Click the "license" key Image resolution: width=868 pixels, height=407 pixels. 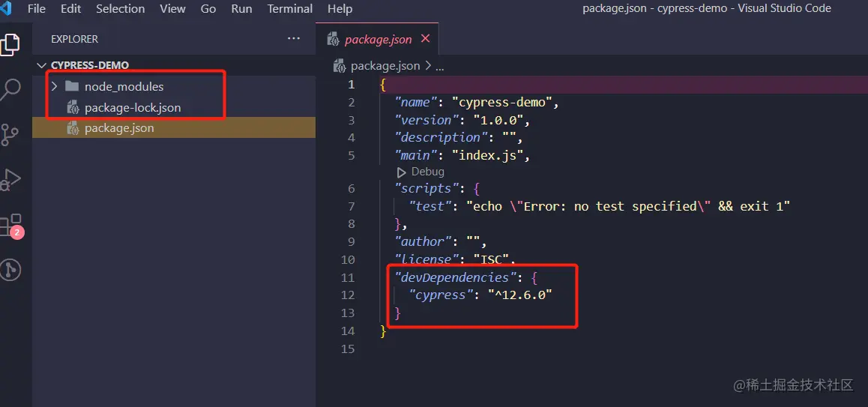(x=428, y=259)
